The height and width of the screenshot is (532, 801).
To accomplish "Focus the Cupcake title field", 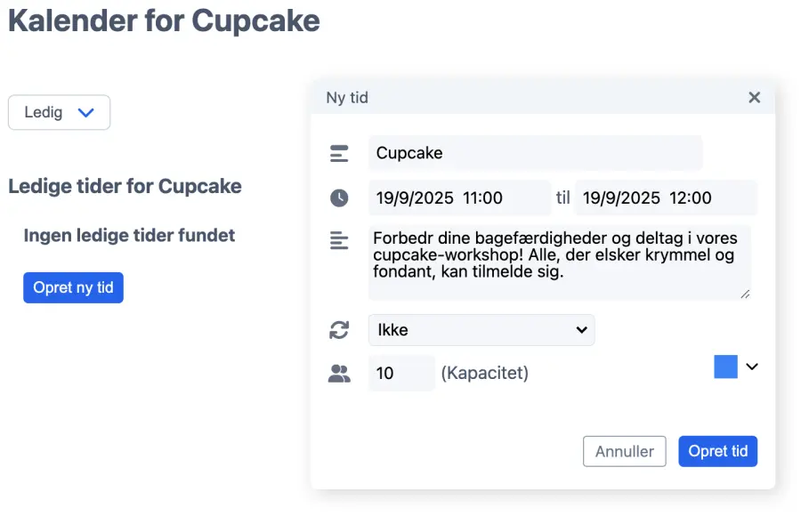I will click(534, 153).
